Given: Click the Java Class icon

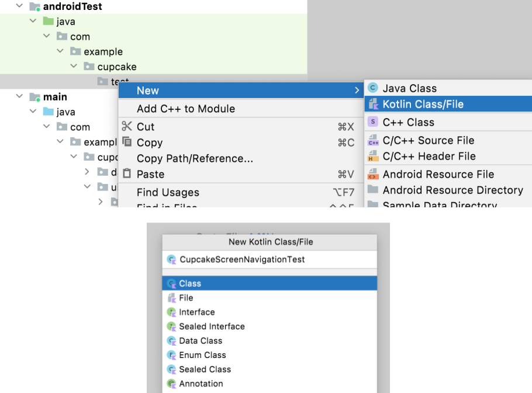Looking at the screenshot, I should 373,88.
